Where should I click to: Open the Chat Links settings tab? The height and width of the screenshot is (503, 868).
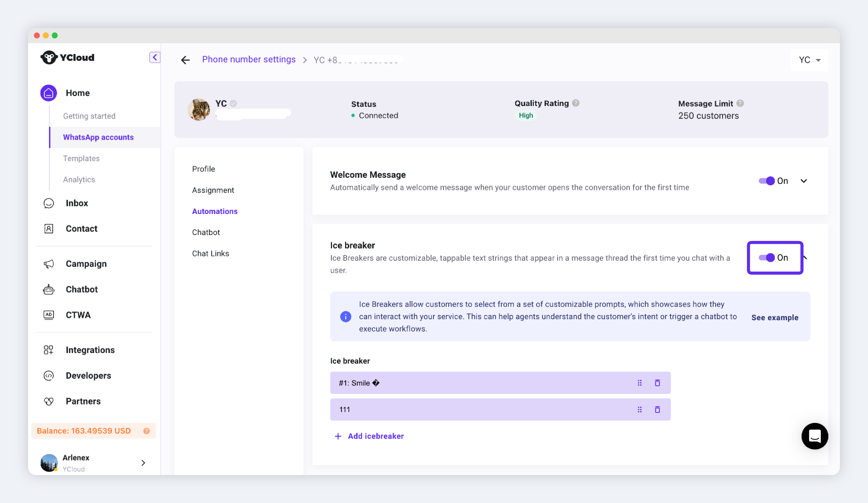point(210,253)
